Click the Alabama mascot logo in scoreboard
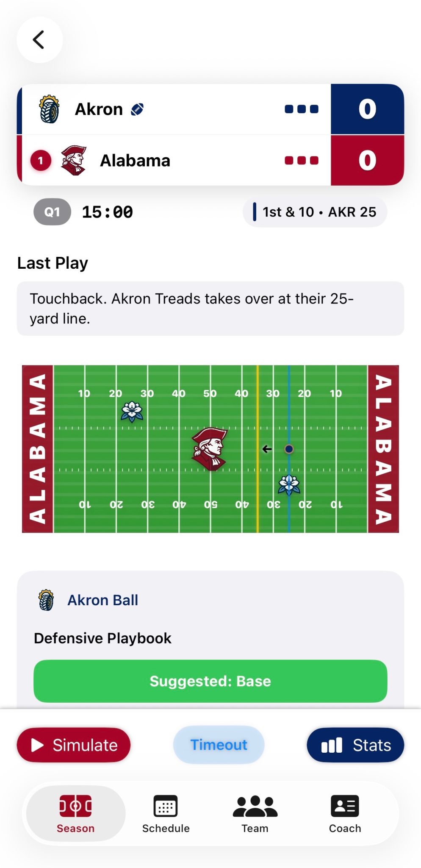This screenshot has width=421, height=868. coord(74,160)
